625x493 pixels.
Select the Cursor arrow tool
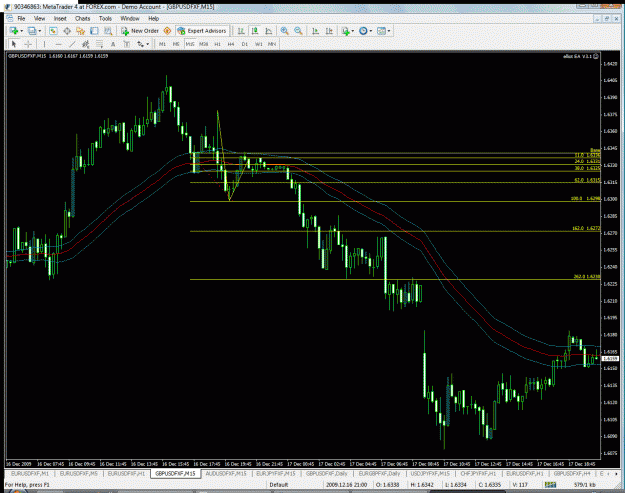14,44
